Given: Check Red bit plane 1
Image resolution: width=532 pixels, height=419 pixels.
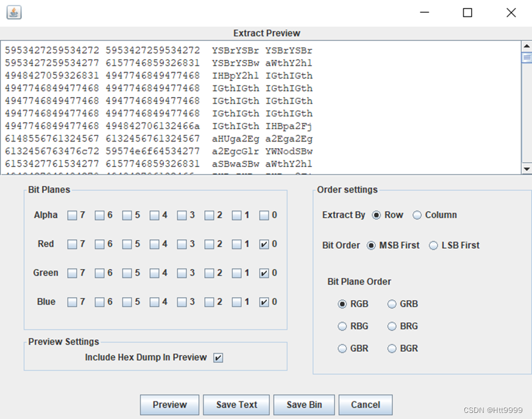Looking at the screenshot, I should (236, 244).
